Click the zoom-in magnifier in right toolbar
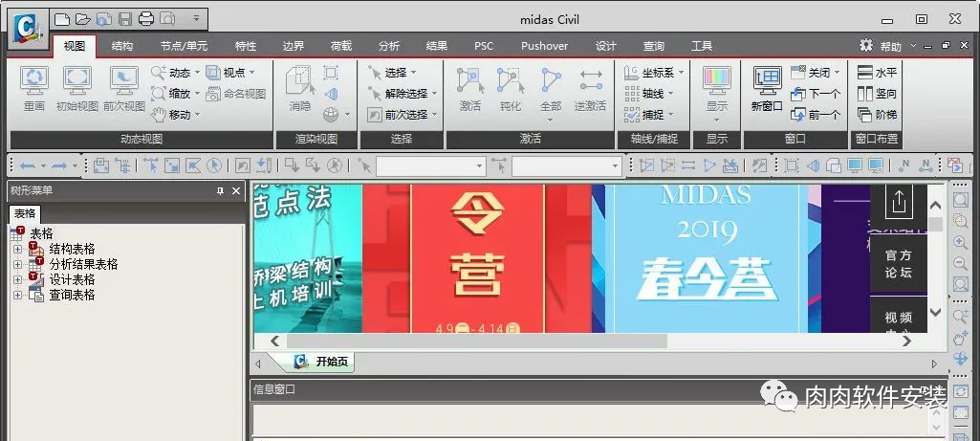This screenshot has width=980, height=441. 961,243
